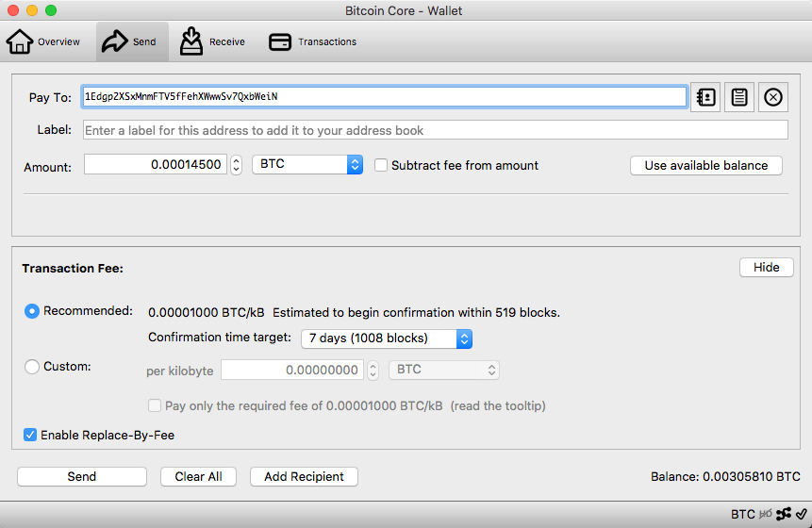Open Confirmation time target dropdown
Image resolution: width=812 pixels, height=528 pixels.
387,338
